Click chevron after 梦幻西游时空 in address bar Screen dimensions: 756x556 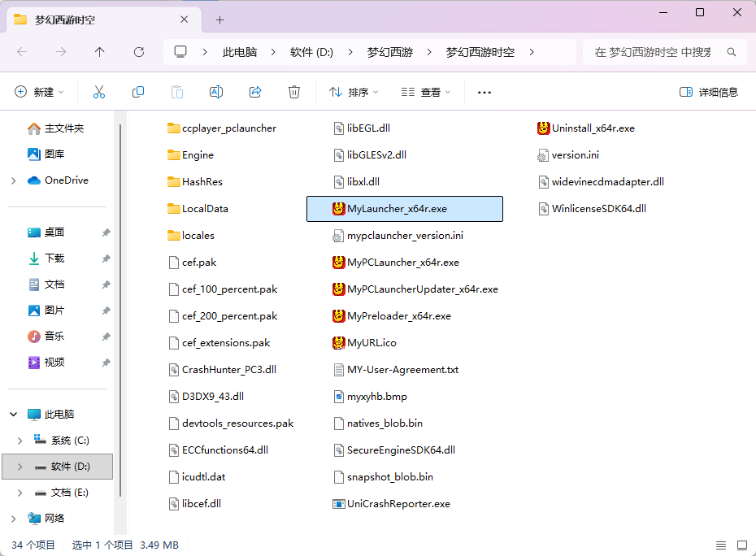coord(532,52)
